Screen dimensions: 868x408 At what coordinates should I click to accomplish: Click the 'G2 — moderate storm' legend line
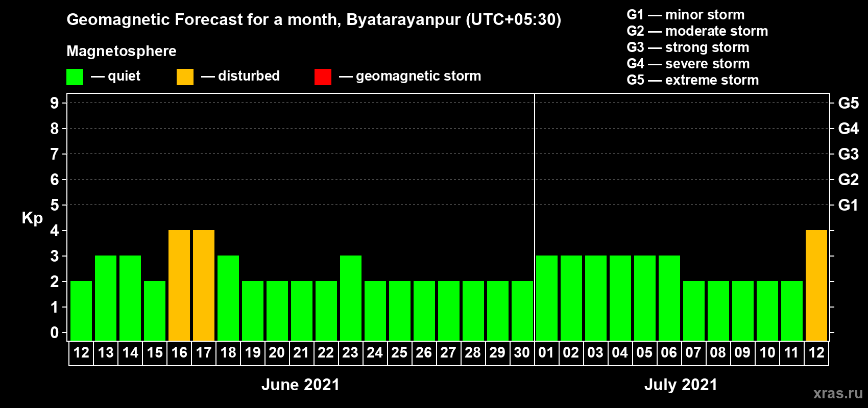tap(697, 31)
